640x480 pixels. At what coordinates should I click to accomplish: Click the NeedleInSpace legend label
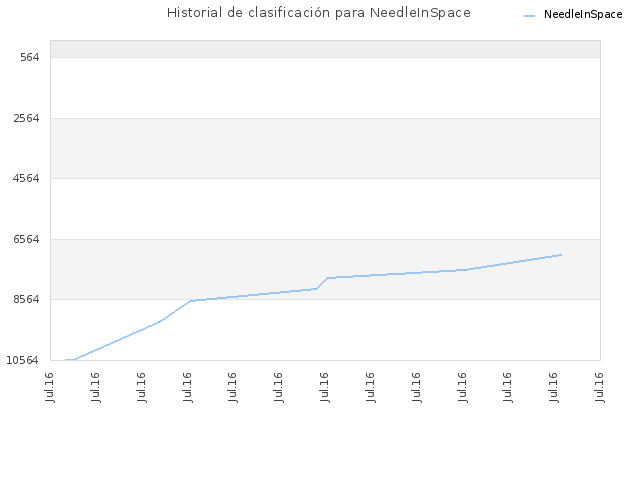coord(583,15)
